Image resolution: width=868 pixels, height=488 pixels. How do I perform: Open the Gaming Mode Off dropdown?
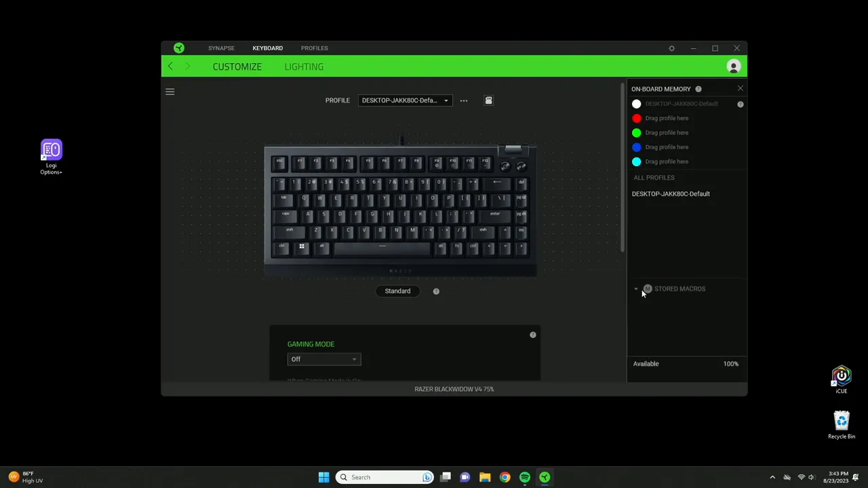point(324,359)
